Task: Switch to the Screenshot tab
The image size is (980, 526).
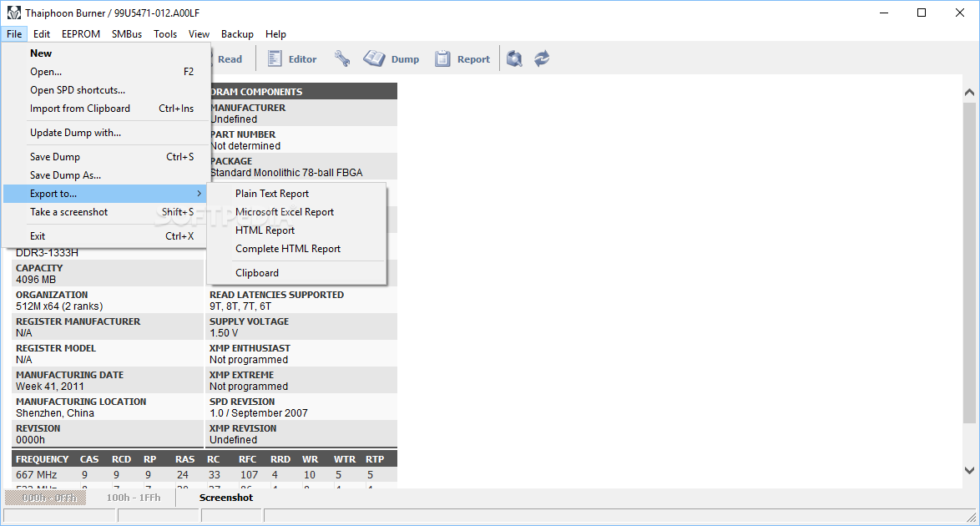Action: pos(225,498)
